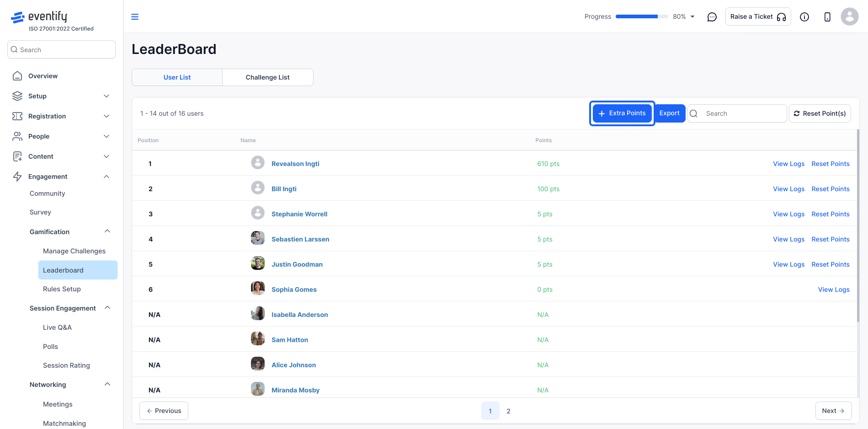Viewport: 868px width, 429px height.
Task: Open the mobile device preview icon
Action: (x=827, y=17)
